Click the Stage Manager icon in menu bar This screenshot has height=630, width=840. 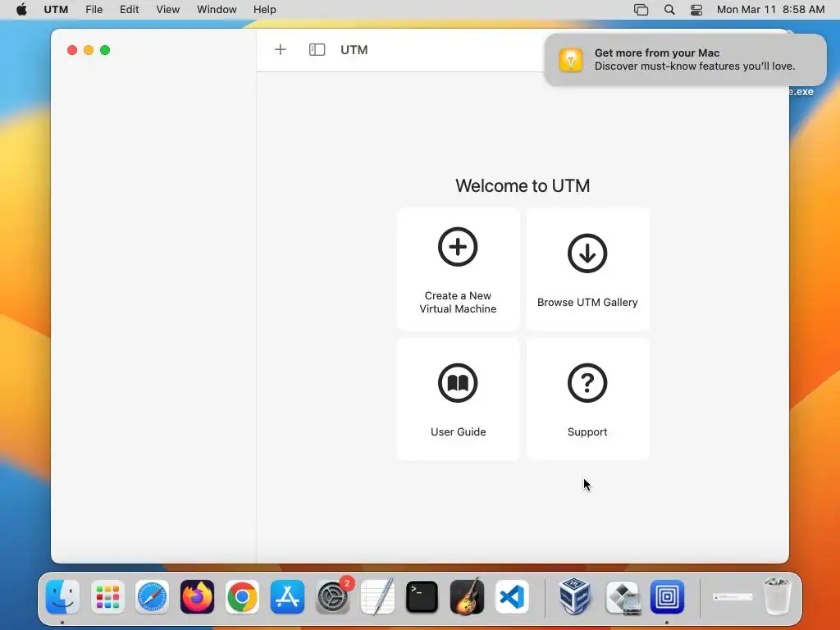coord(641,10)
